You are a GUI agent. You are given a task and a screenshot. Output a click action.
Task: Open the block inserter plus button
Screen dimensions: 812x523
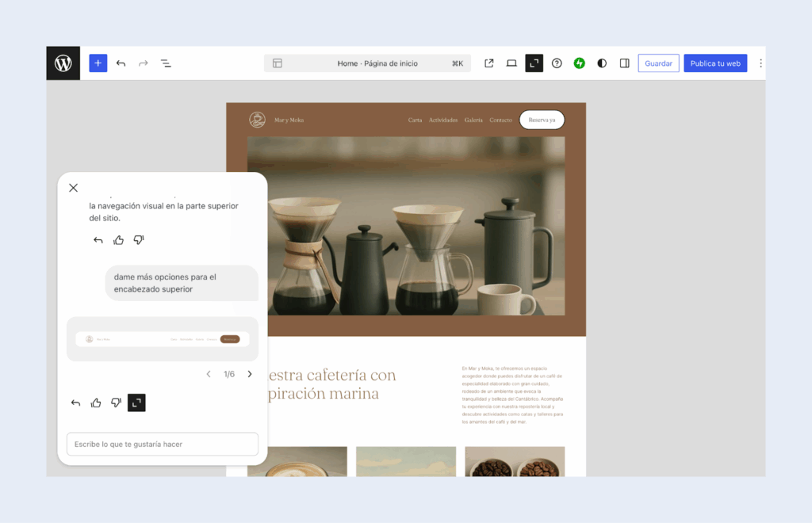(x=98, y=63)
